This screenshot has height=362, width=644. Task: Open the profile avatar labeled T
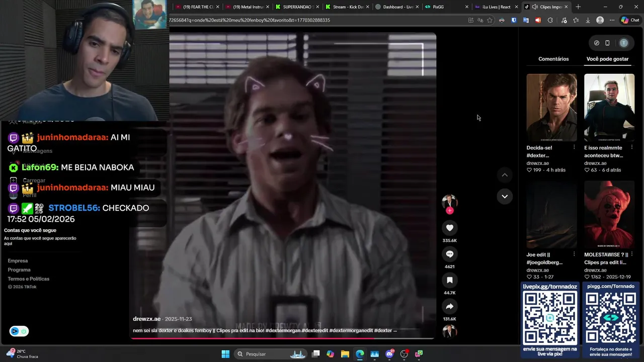click(624, 43)
